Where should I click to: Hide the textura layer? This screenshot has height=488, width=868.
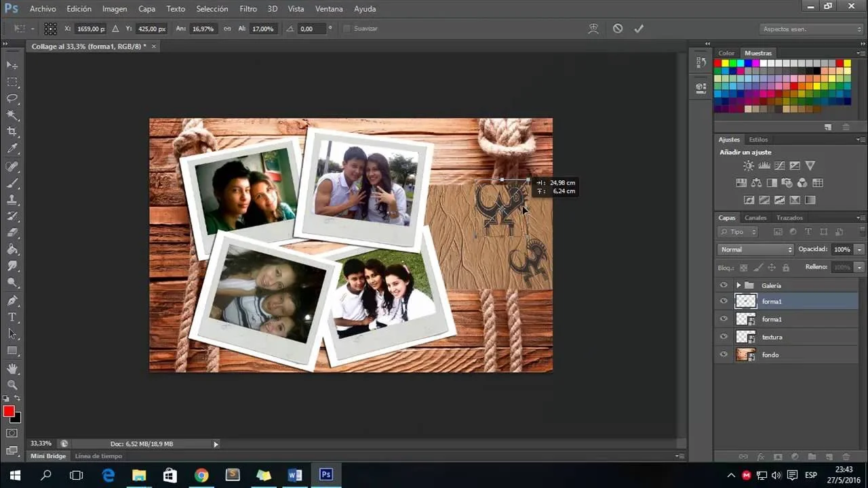coord(724,337)
